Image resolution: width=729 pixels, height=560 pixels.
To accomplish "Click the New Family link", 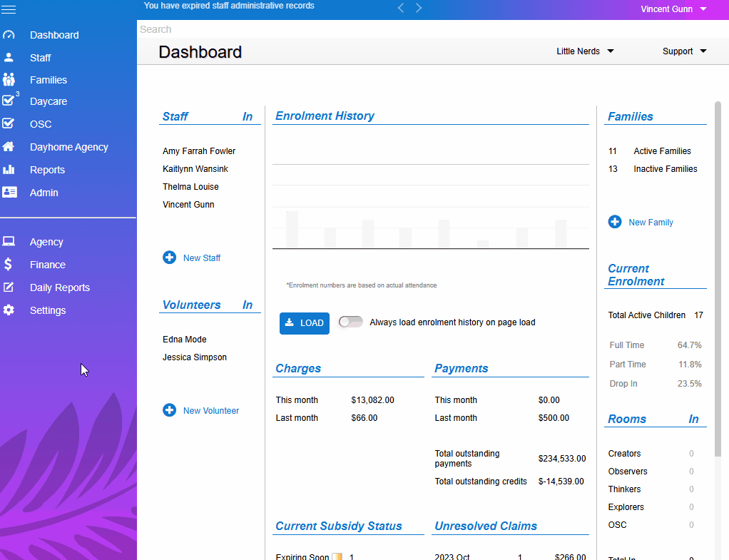I will pos(651,223).
